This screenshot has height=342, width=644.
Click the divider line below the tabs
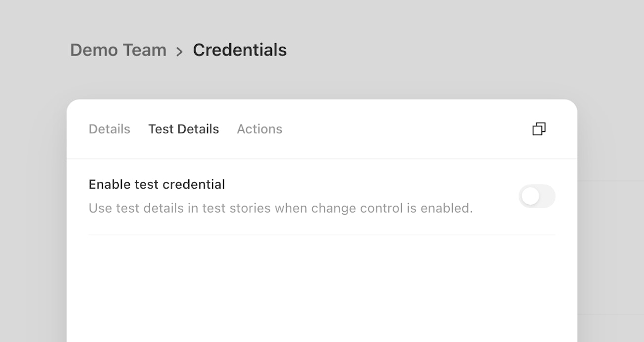pyautogui.click(x=322, y=159)
